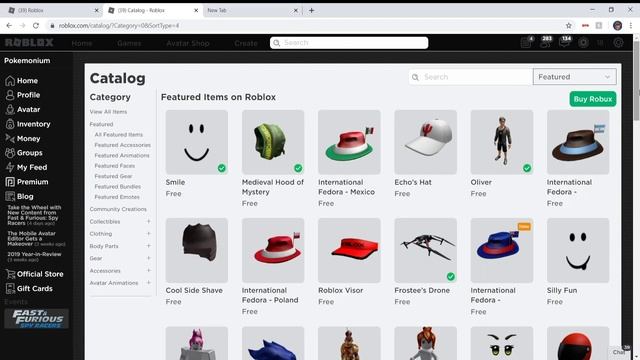Open Featured Emotes link
640x360 pixels.
tap(117, 197)
